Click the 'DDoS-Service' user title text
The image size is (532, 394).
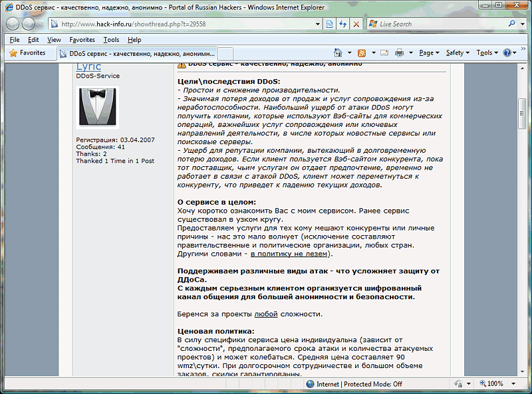click(x=98, y=76)
